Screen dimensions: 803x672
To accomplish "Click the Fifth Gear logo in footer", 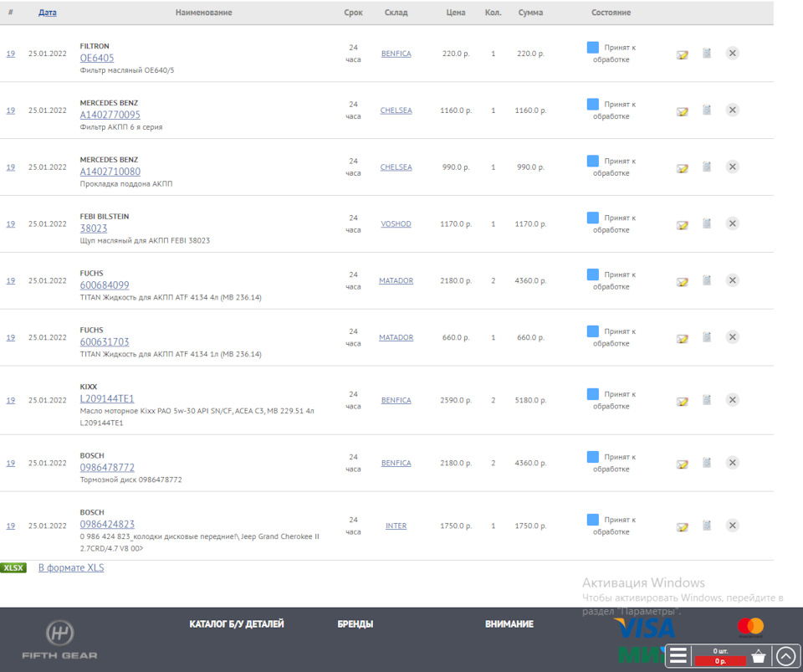I will [59, 639].
